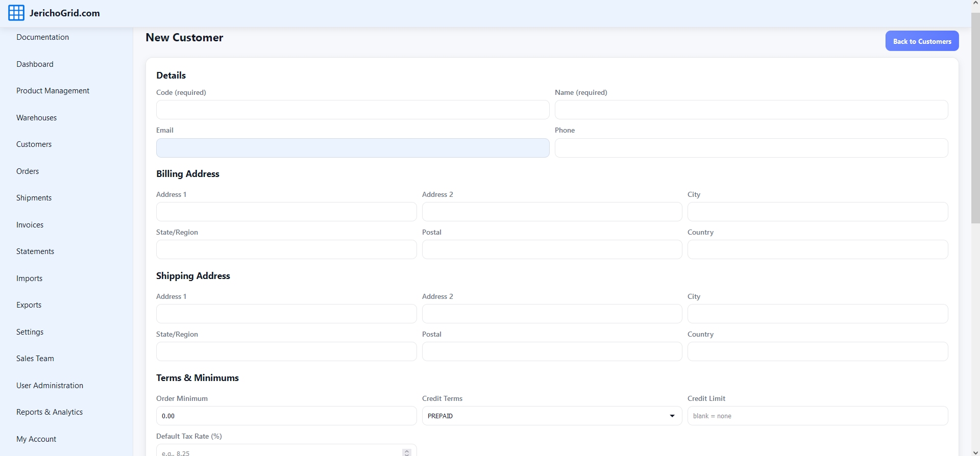Click the Shipping Address Postal field
Image resolution: width=980 pixels, height=456 pixels.
[551, 351]
